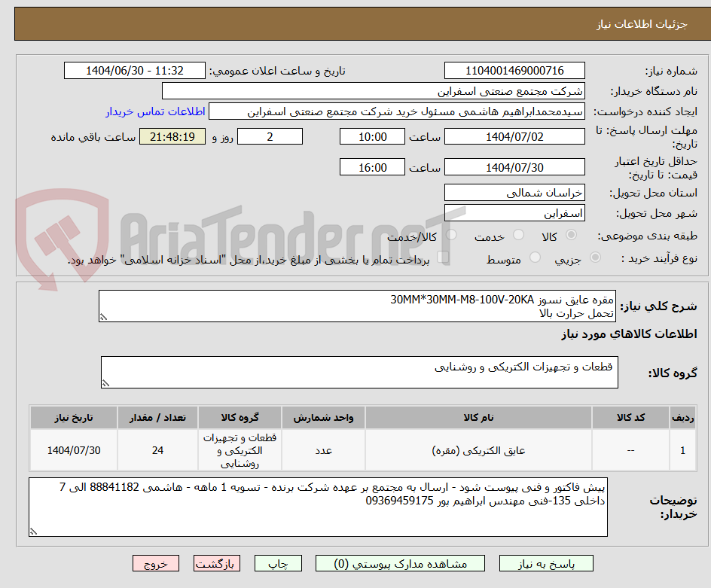
Task: Click the بازگشت button
Action: pos(217,563)
